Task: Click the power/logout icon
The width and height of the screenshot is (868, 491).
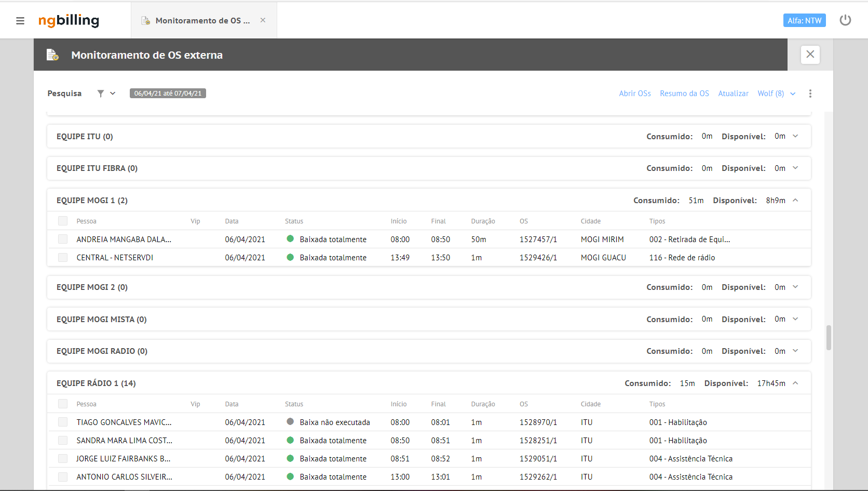Action: point(845,20)
